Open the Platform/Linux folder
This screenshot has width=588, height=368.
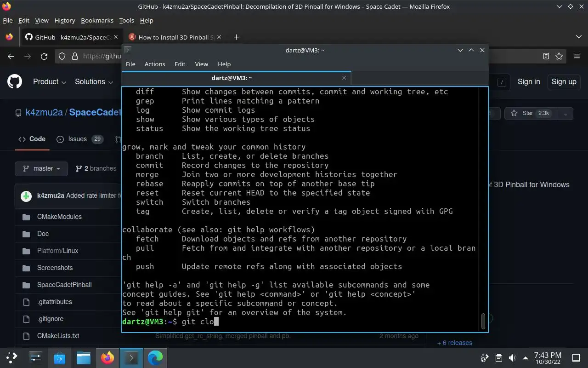tap(57, 251)
